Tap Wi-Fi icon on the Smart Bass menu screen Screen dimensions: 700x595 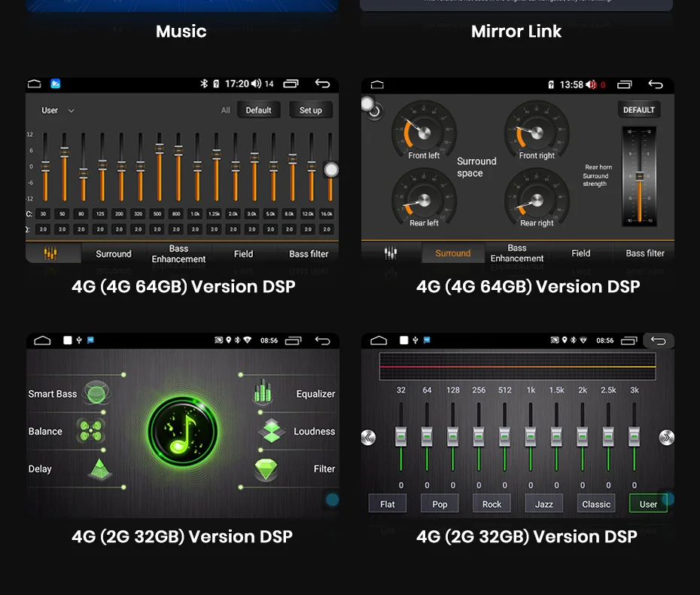pyautogui.click(x=248, y=340)
